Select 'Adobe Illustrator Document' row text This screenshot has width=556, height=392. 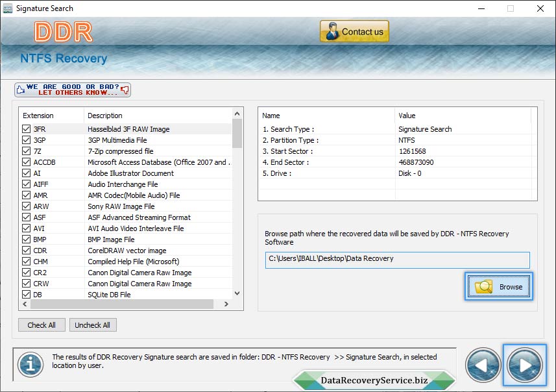[131, 173]
